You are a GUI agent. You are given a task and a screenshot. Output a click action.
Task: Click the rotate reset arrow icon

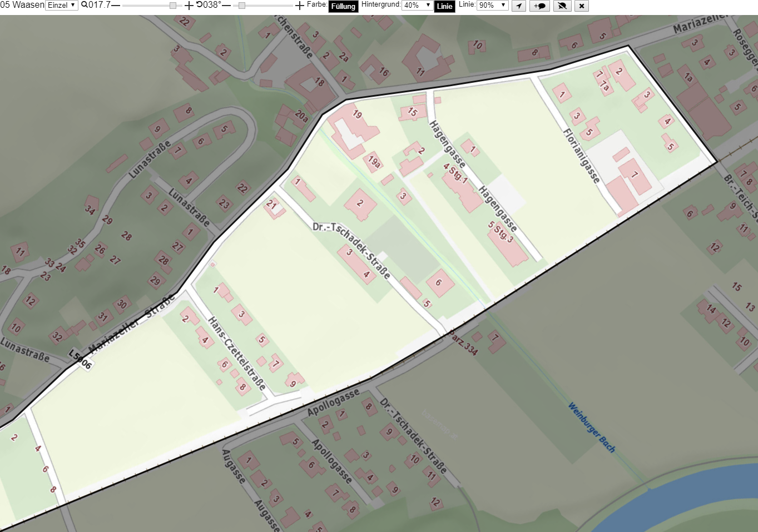pyautogui.click(x=199, y=5)
